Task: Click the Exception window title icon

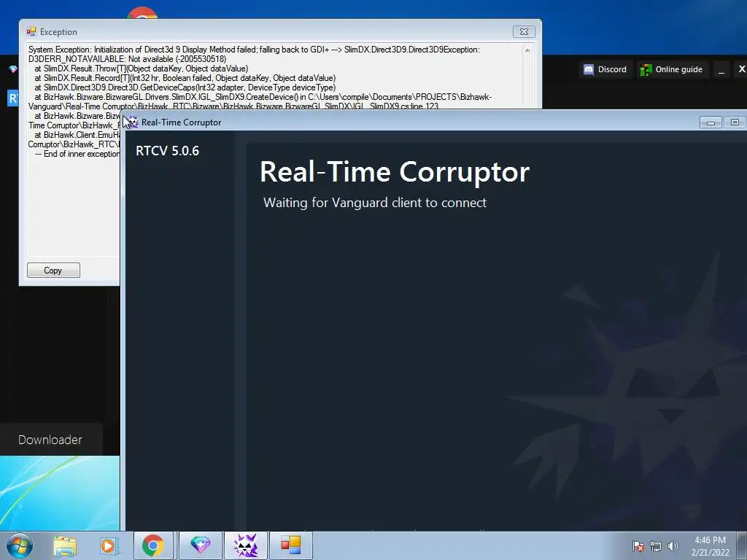Action: point(31,31)
